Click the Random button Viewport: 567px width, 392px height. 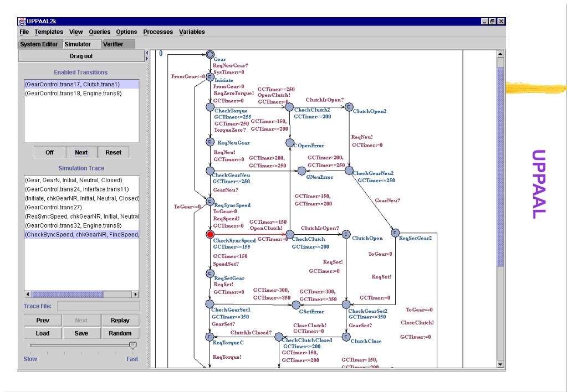[x=120, y=333]
